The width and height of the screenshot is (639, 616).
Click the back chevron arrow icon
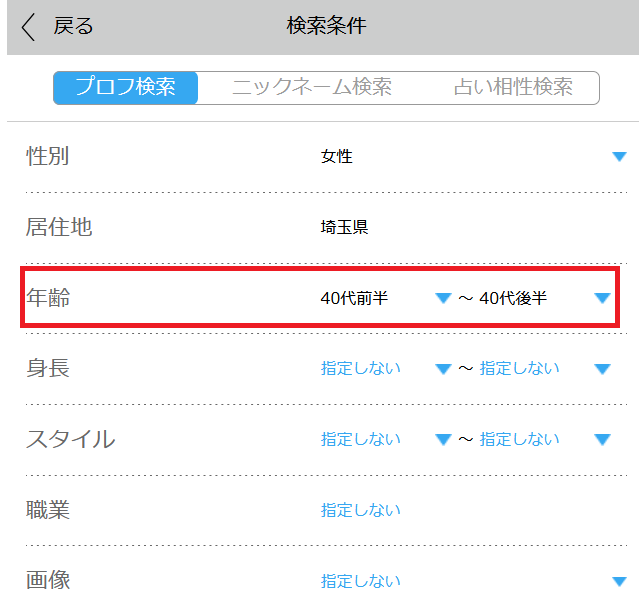[x=28, y=27]
